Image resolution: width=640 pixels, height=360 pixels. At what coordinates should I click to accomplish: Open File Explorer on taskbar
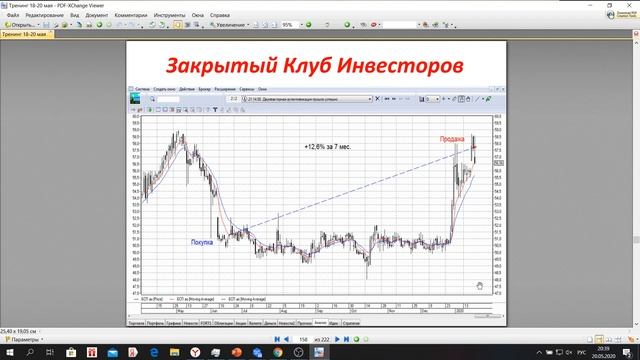click(x=175, y=352)
